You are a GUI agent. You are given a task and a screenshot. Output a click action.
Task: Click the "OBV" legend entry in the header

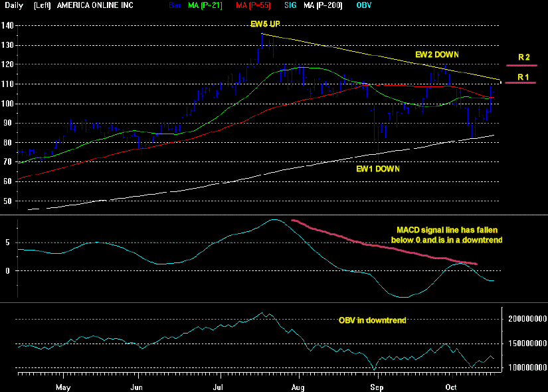[x=364, y=5]
